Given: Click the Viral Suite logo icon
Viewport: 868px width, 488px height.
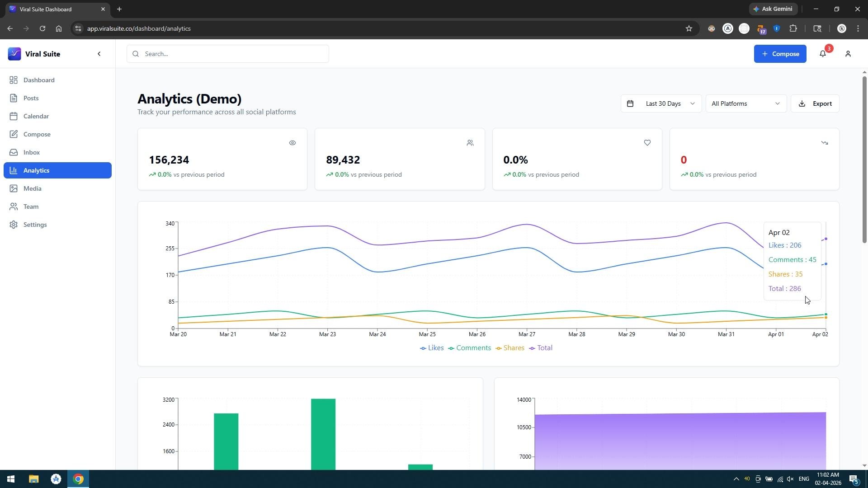Looking at the screenshot, I should click(14, 54).
